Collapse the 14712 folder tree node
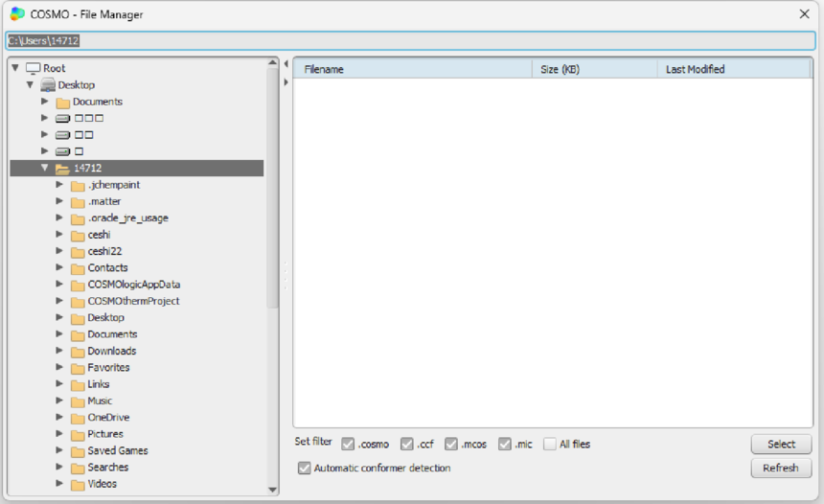The image size is (824, 504). pos(44,168)
